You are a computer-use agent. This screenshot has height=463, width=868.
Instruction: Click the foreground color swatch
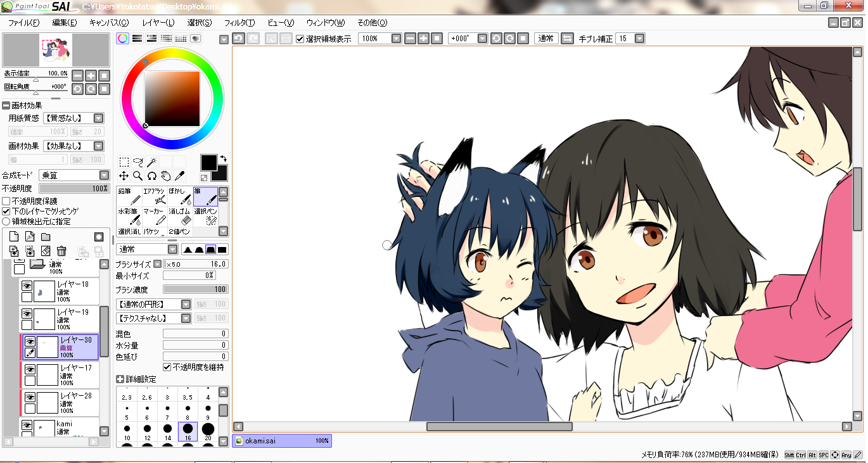click(208, 162)
